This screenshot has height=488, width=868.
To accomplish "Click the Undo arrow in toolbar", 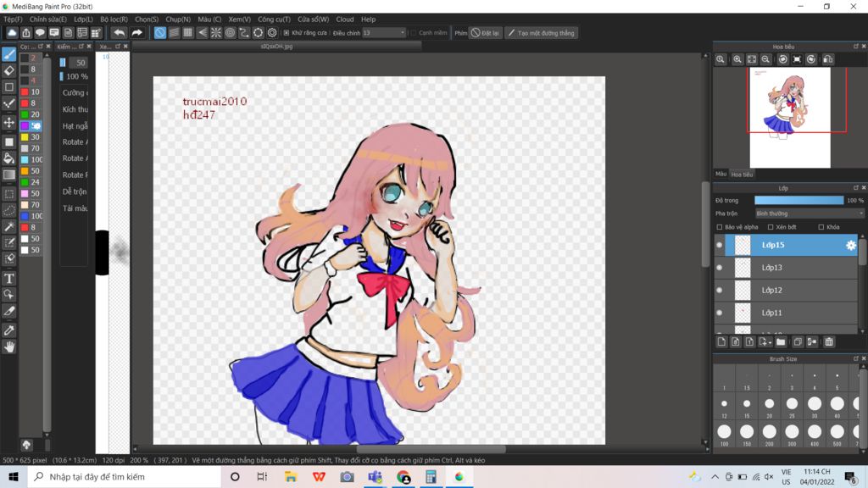I will [x=119, y=33].
